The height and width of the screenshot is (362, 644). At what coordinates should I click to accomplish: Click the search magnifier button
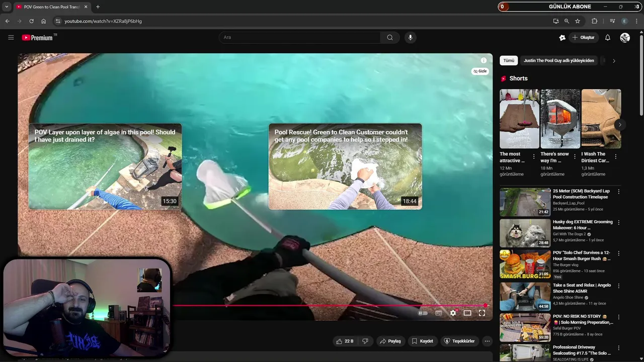click(x=390, y=37)
